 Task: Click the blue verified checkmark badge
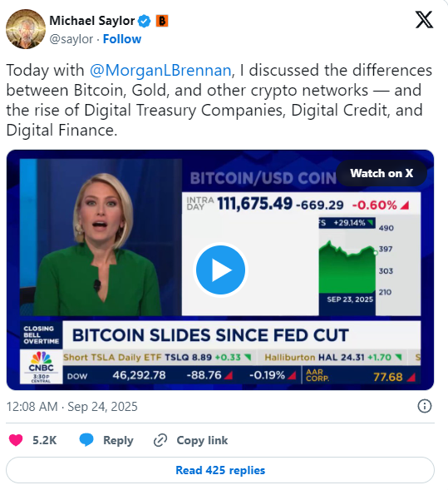[x=145, y=21]
